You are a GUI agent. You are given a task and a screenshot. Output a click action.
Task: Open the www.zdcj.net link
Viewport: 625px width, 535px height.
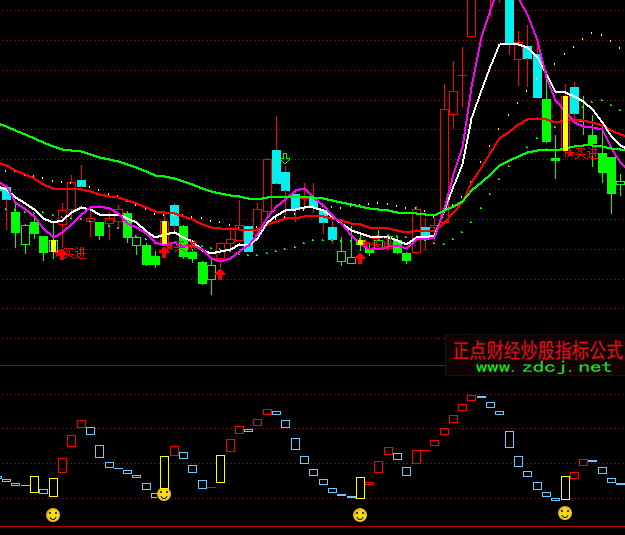click(543, 367)
